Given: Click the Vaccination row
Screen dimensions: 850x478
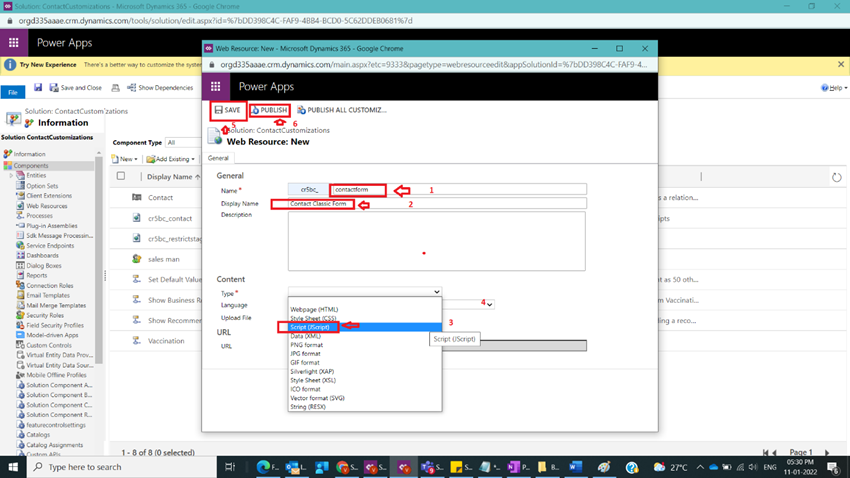Looking at the screenshot, I should [166, 341].
